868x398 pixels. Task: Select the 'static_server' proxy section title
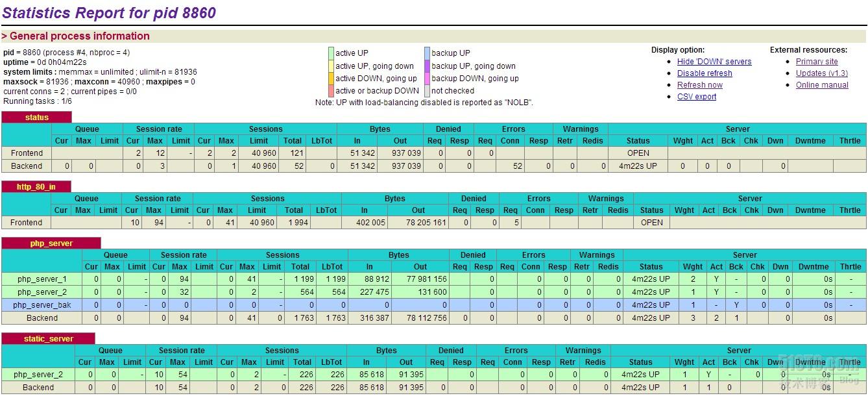(x=49, y=339)
